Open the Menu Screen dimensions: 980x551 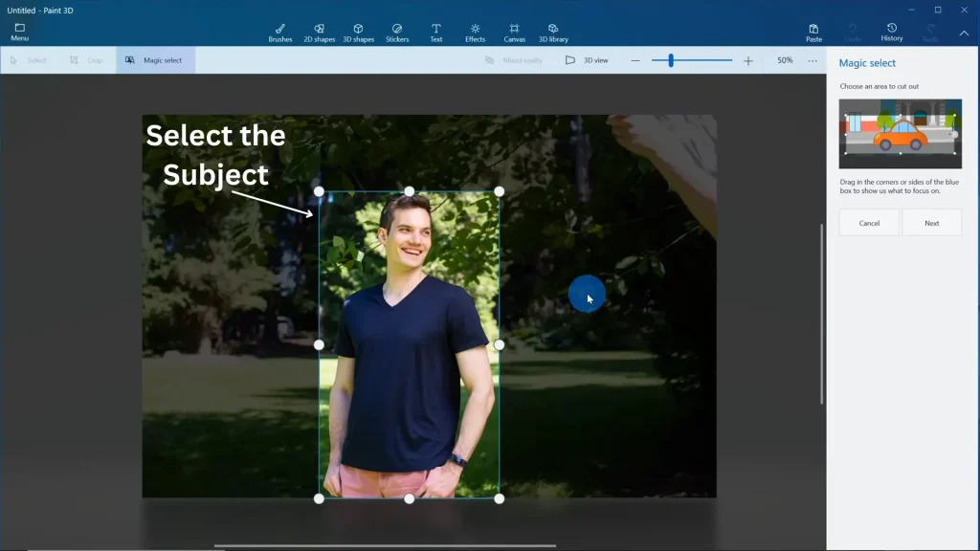[19, 33]
